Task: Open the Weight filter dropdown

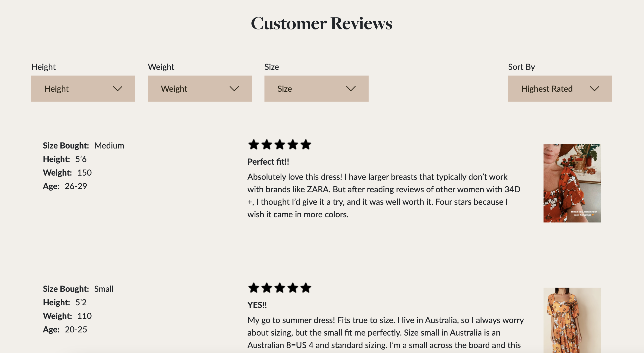Action: 200,89
